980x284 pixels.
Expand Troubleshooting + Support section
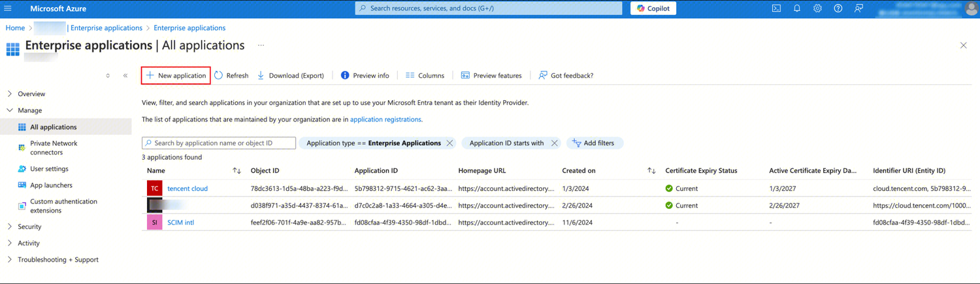[x=10, y=260]
